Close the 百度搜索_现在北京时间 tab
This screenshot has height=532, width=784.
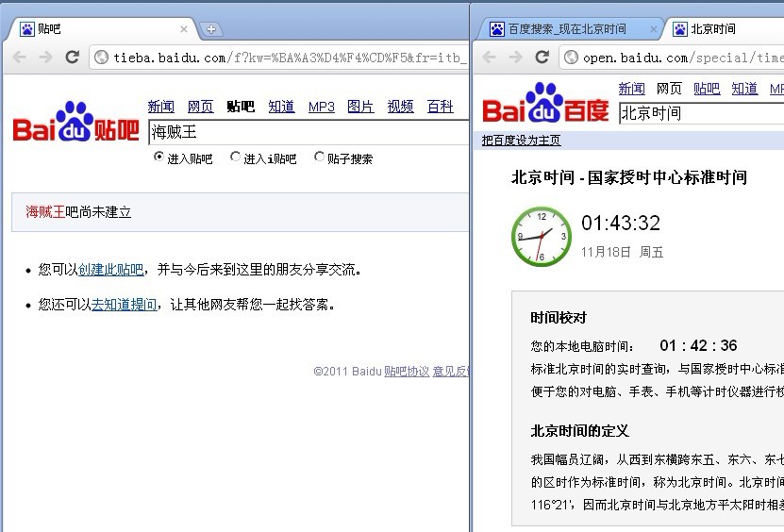pos(654,29)
